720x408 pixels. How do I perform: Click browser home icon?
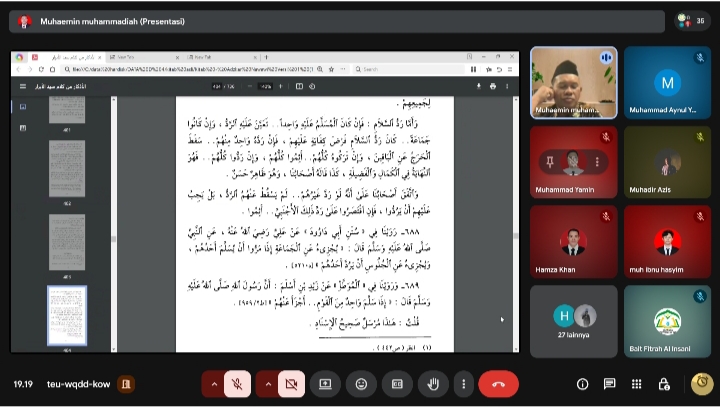coord(52,69)
